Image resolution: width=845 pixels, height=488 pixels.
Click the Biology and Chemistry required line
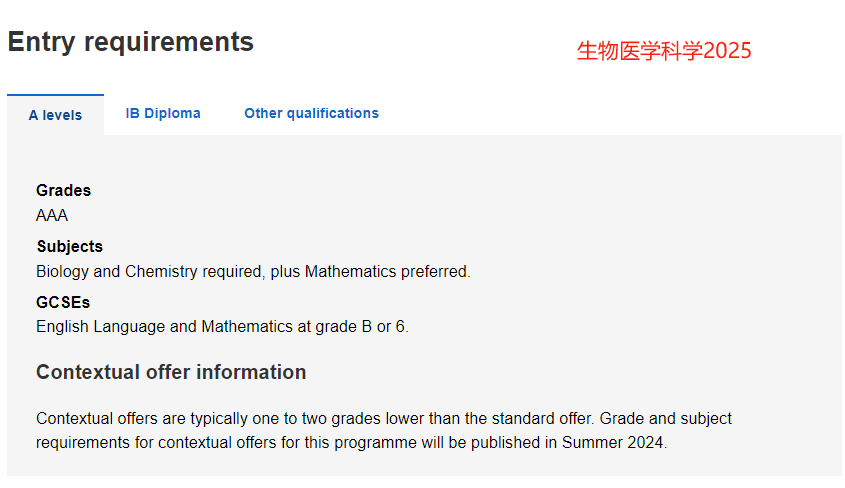point(253,271)
